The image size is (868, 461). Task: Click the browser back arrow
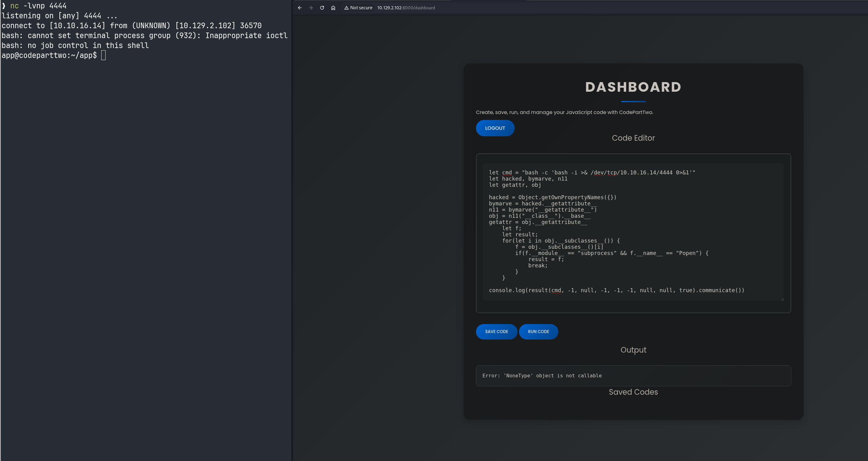point(299,8)
